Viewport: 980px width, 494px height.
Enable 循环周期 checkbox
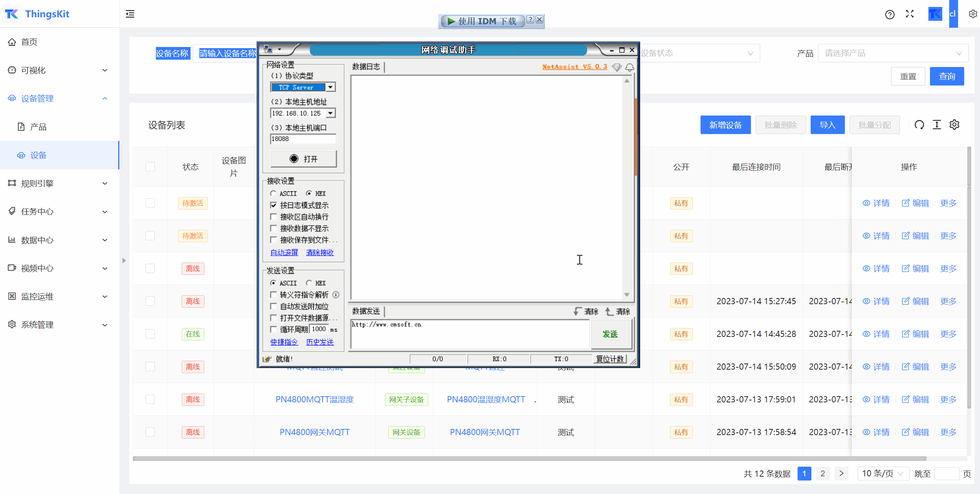point(274,329)
